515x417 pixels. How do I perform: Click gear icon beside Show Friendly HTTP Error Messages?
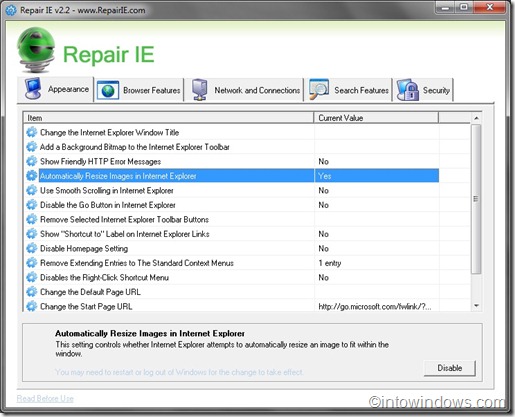pos(32,161)
